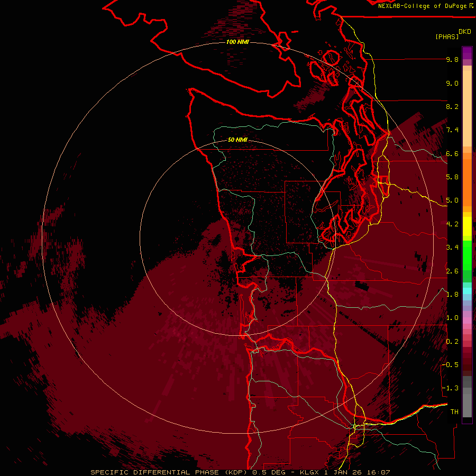Pick the cyan color scale segment
476x476 pixels.
pos(467,291)
